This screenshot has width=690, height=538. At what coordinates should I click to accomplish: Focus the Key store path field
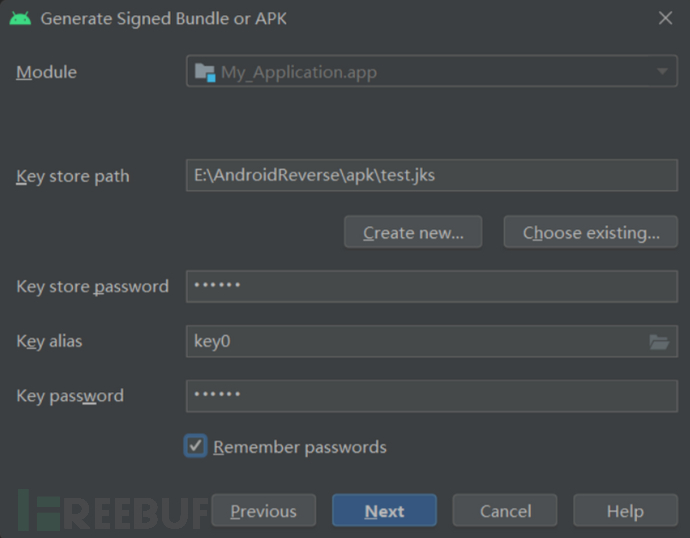point(432,175)
